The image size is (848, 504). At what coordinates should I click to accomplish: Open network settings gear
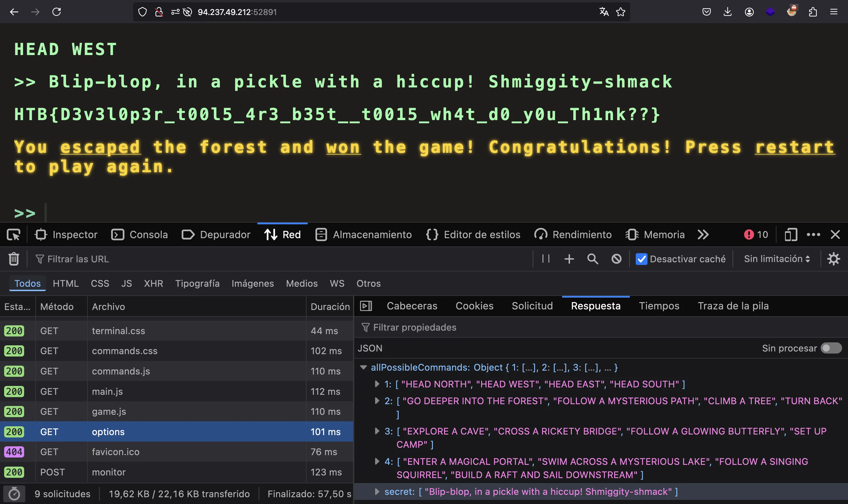834,259
